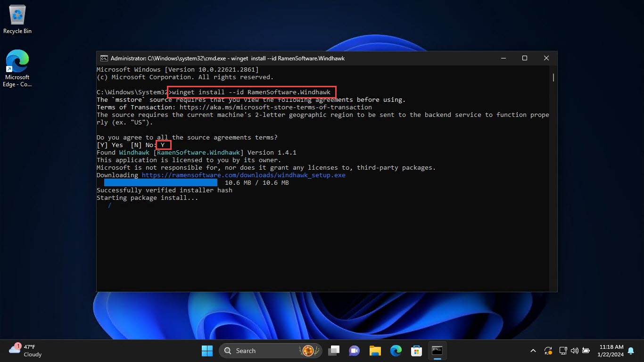Select the Command Prompt taskbar icon
The height and width of the screenshot is (362, 644).
(x=437, y=351)
